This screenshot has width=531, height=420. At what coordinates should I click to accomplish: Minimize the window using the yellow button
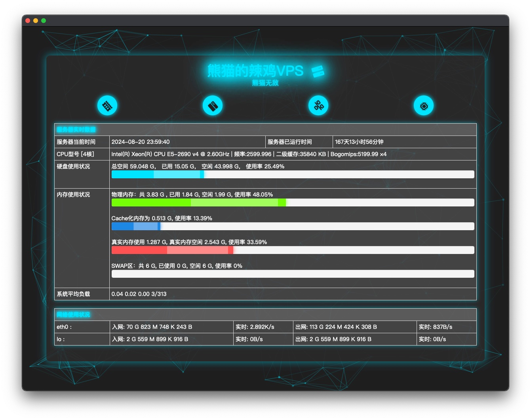click(x=36, y=21)
